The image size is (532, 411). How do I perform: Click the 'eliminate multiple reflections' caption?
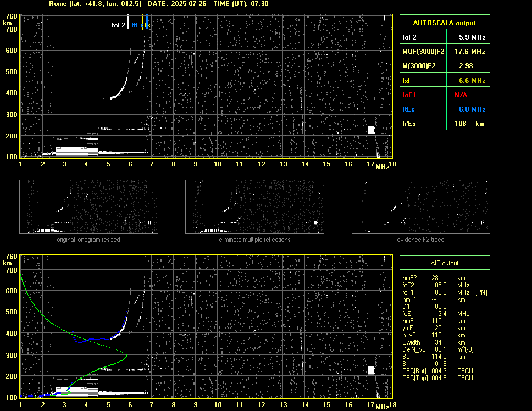tap(254, 240)
